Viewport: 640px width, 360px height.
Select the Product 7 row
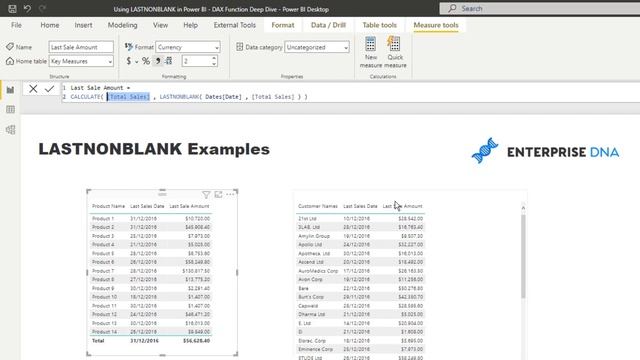point(151,271)
